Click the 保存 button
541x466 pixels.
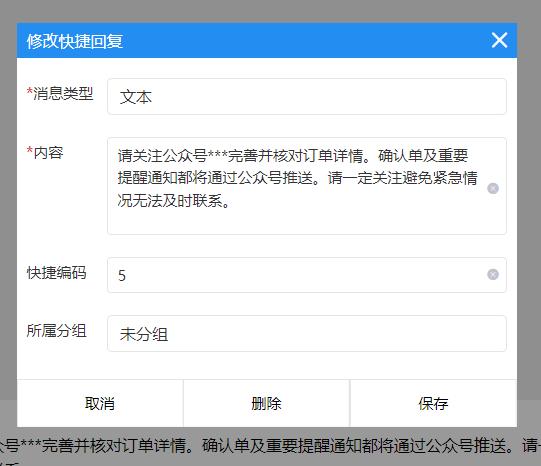point(433,403)
